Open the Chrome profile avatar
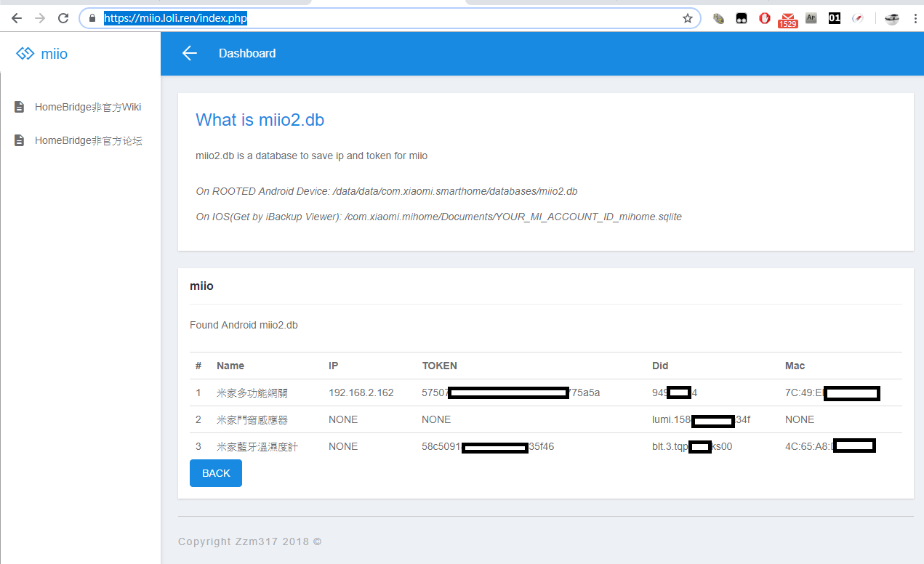924x564 pixels. point(892,19)
